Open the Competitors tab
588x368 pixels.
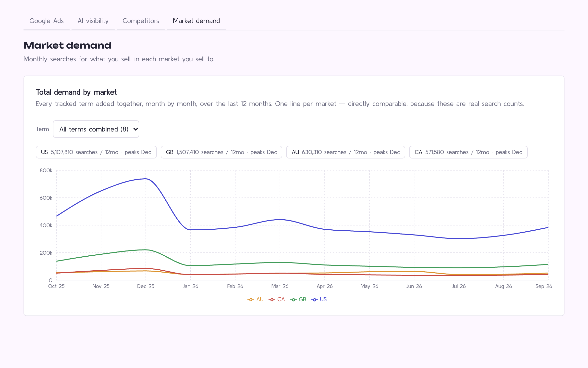pyautogui.click(x=141, y=21)
